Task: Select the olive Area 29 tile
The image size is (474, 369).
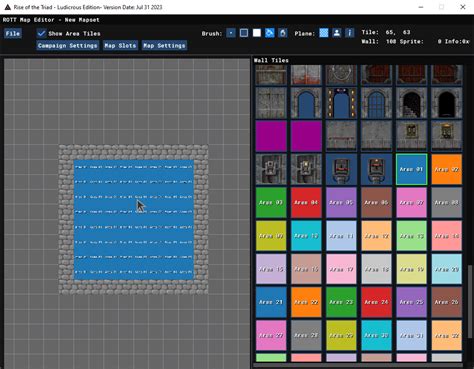Action: click(341, 335)
